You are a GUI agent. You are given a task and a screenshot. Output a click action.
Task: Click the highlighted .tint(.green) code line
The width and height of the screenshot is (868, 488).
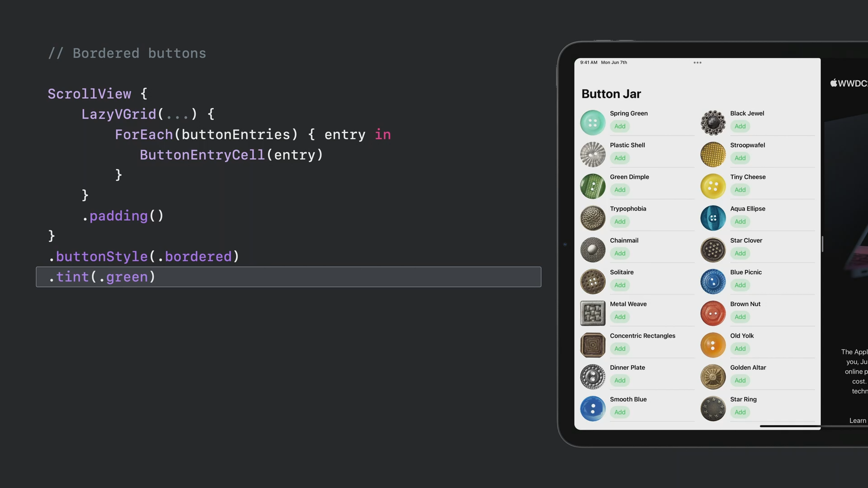click(x=288, y=277)
